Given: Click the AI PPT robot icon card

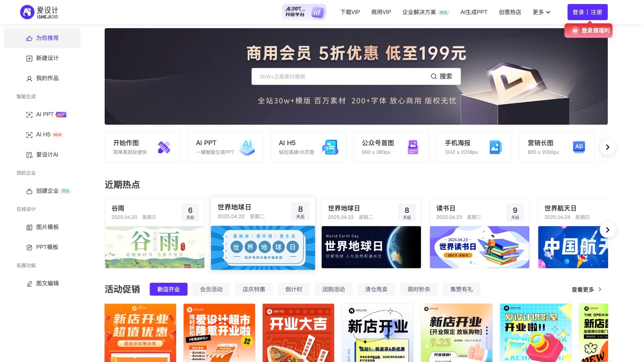Looking at the screenshot, I should point(247,147).
